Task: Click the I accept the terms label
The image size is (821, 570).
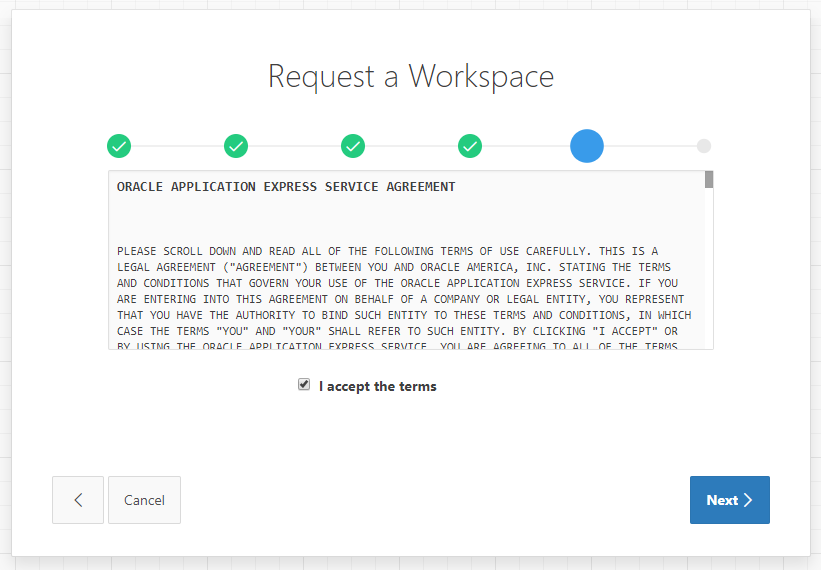Action: tap(378, 386)
